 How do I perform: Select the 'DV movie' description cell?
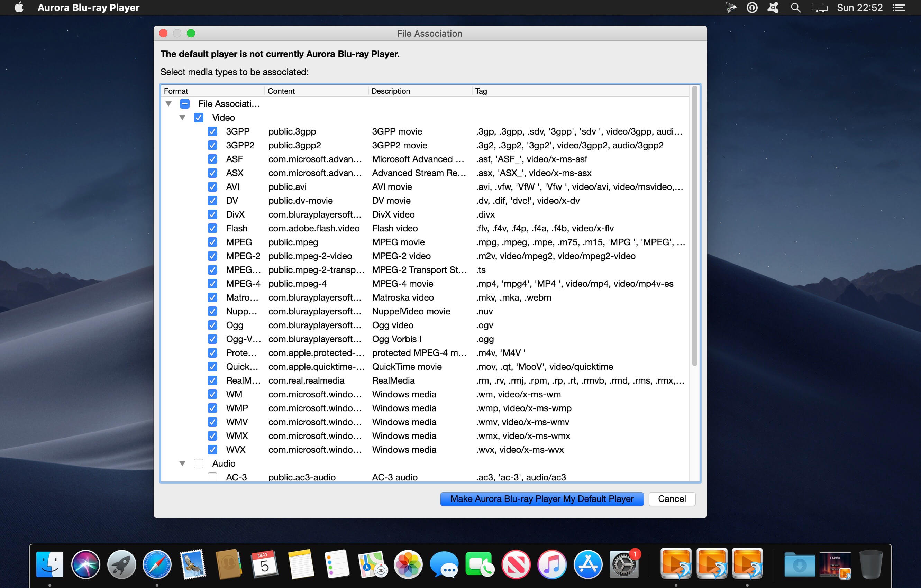pos(391,201)
